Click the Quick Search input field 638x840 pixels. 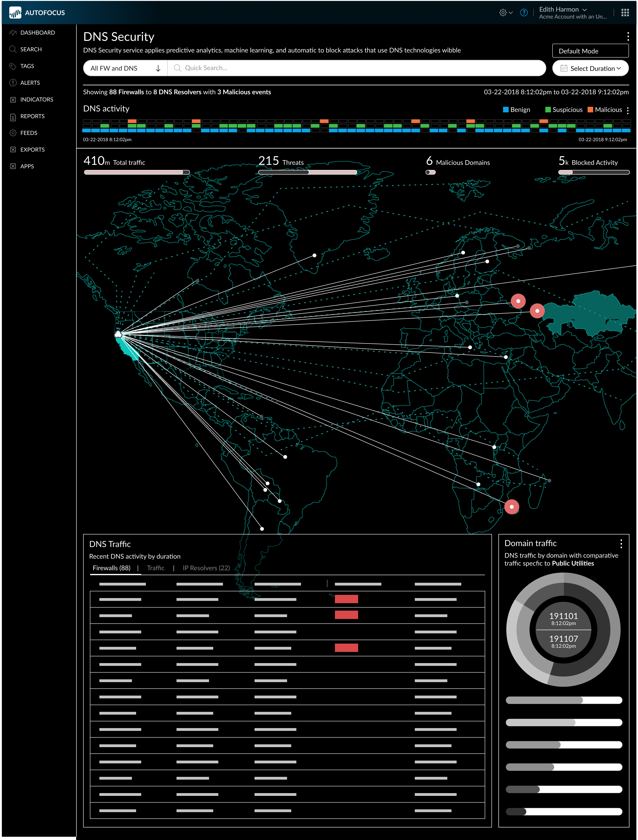pos(357,68)
